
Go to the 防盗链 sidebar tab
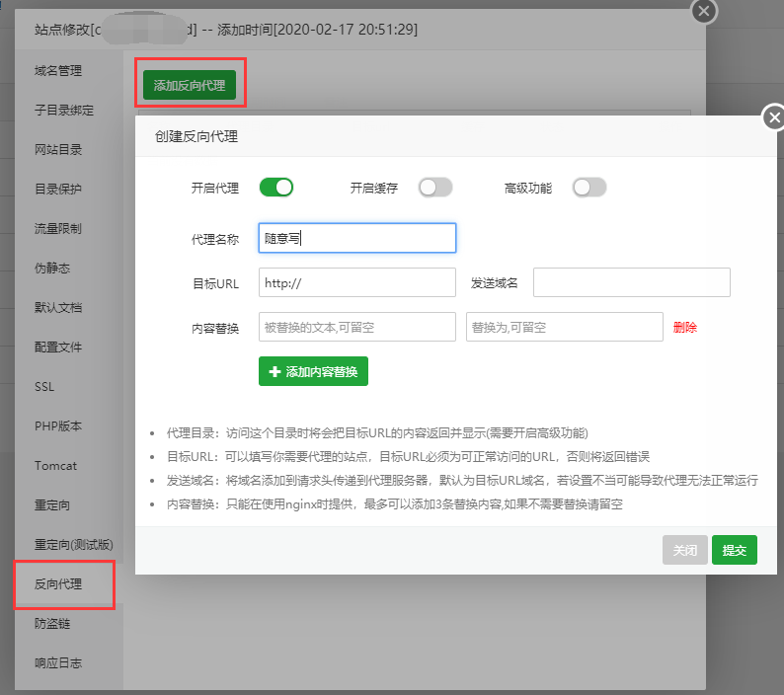click(52, 624)
